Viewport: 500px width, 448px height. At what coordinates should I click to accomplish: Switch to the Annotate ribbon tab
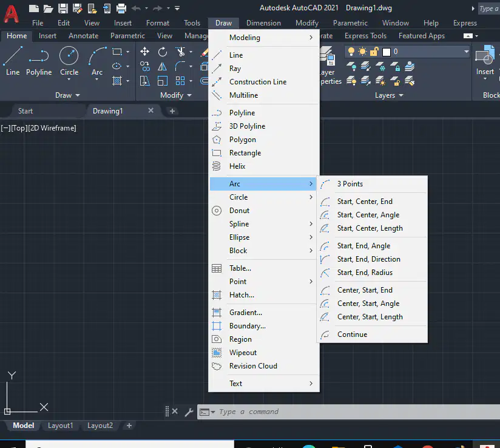tap(83, 36)
